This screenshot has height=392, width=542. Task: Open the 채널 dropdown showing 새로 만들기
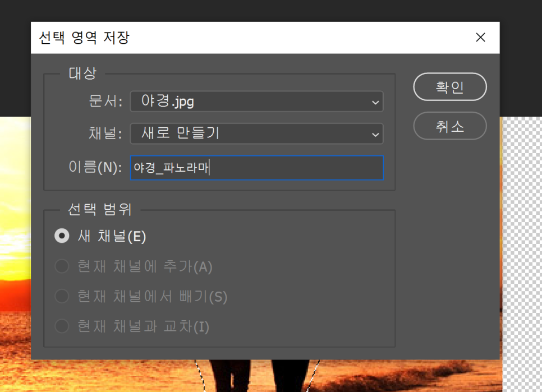[256, 133]
